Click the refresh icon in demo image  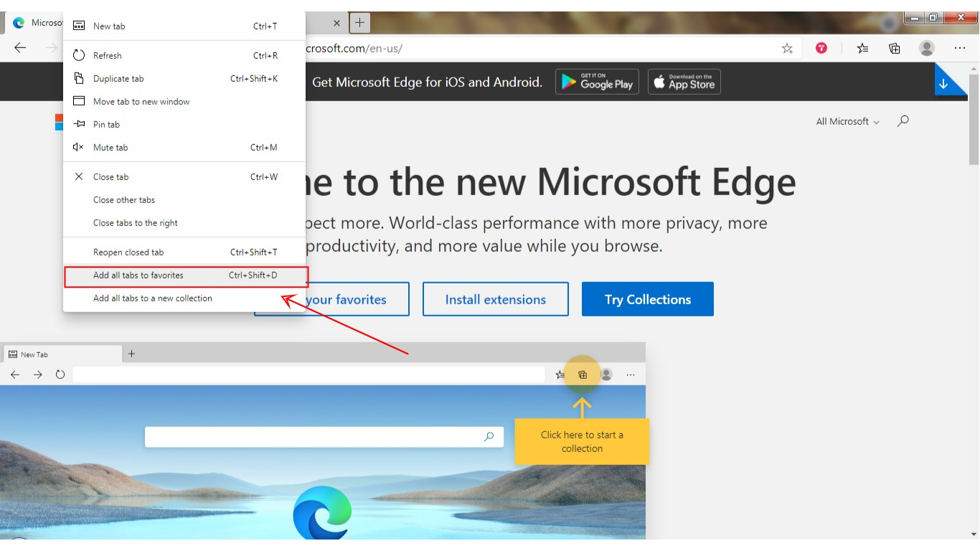coord(60,375)
